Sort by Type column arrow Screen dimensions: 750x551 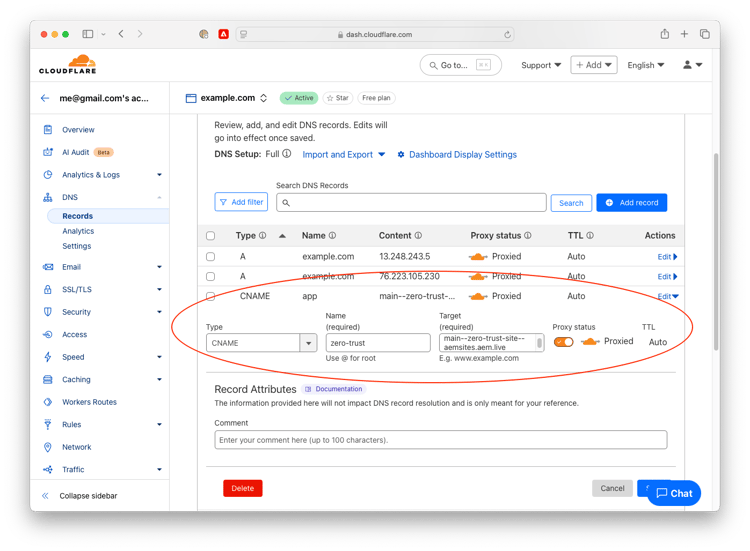[282, 236]
